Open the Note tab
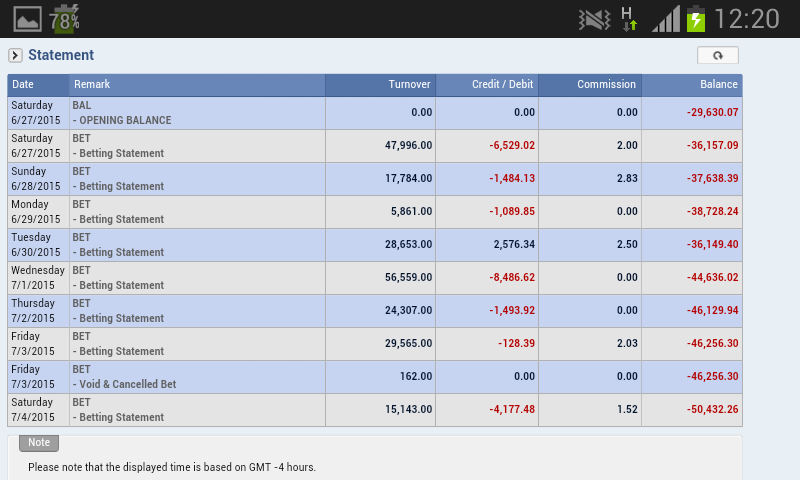This screenshot has width=800, height=480. pos(39,442)
